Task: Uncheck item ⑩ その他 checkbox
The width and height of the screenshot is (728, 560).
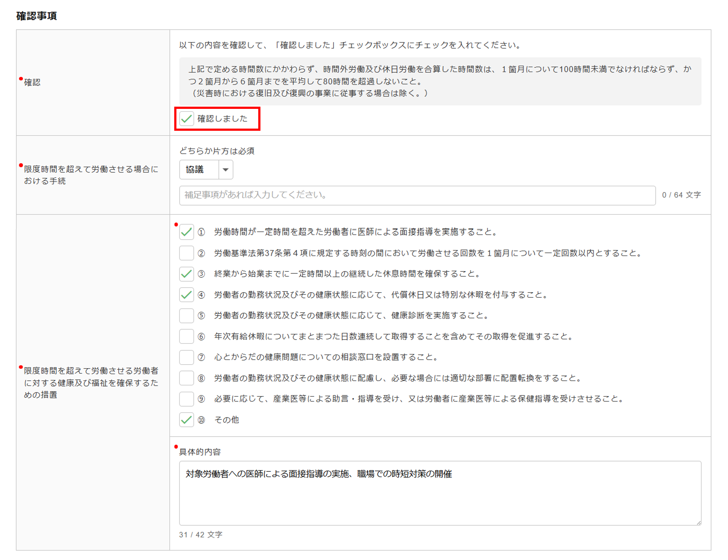Action: coord(186,420)
